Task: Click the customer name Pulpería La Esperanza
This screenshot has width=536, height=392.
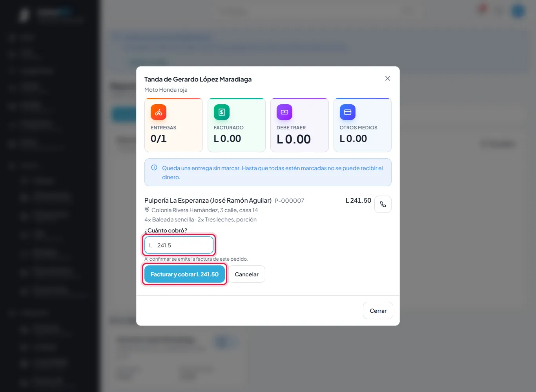Action: tap(208, 200)
